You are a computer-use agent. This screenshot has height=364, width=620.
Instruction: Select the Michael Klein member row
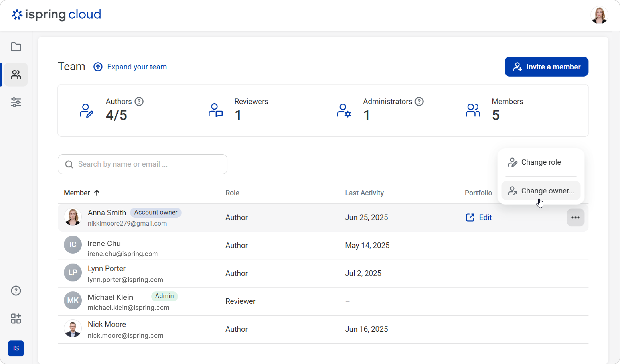click(x=323, y=301)
